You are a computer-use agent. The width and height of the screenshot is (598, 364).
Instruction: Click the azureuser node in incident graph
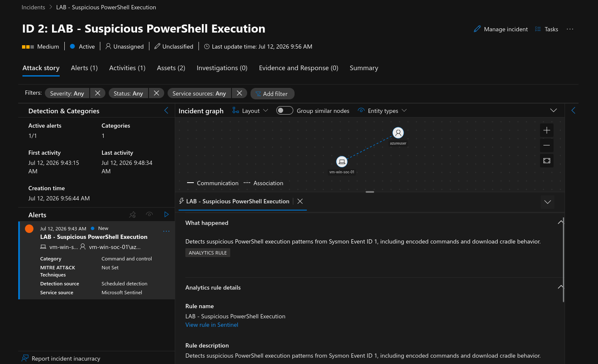398,133
